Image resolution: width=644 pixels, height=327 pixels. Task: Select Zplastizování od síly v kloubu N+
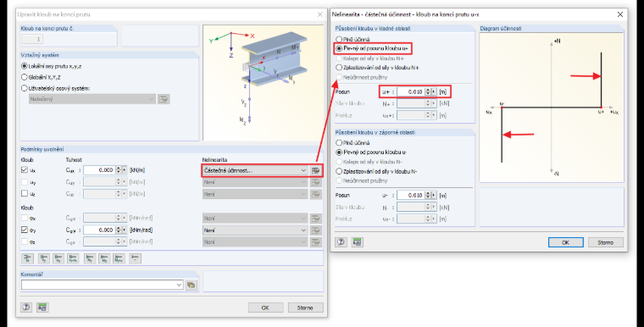click(377, 68)
